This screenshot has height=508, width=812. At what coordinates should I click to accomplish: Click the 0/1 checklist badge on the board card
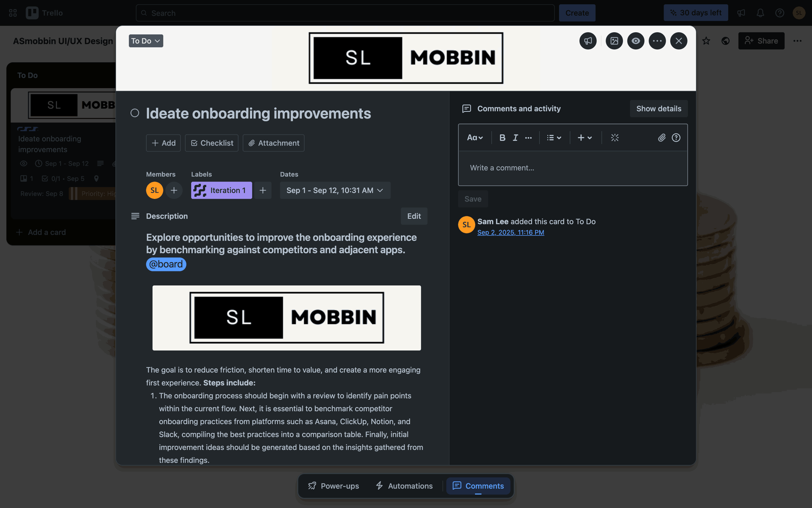[63, 179]
